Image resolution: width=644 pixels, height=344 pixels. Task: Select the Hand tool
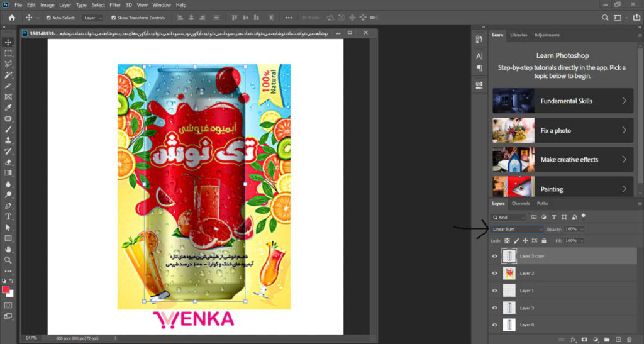click(x=8, y=249)
